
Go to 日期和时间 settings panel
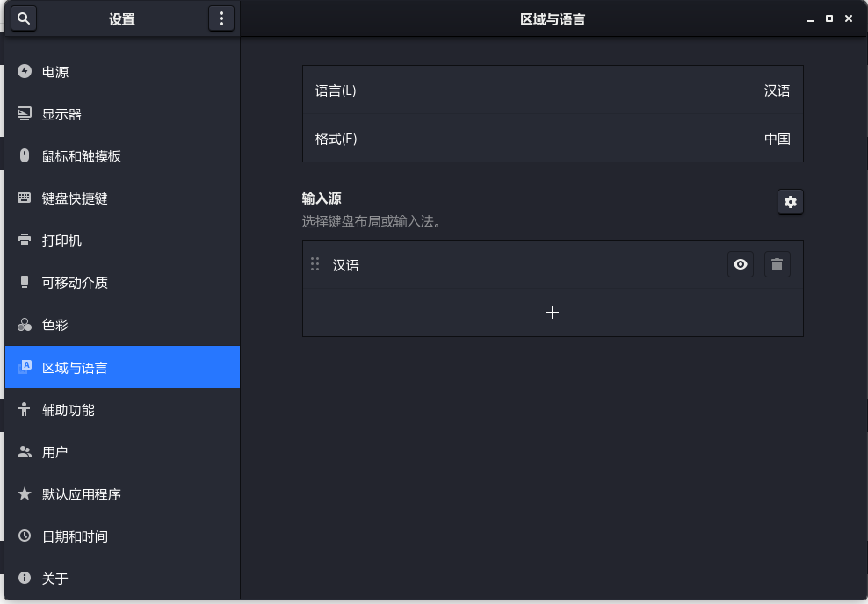tap(122, 536)
